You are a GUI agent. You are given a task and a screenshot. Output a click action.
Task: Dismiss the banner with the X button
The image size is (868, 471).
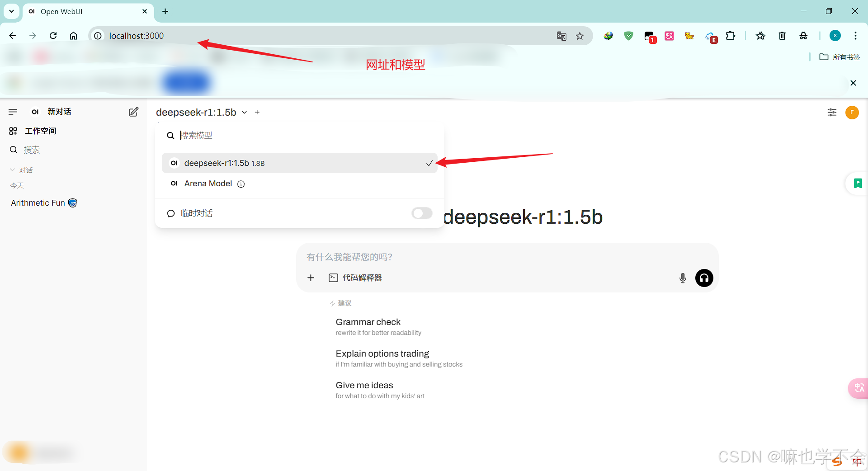[x=853, y=83]
